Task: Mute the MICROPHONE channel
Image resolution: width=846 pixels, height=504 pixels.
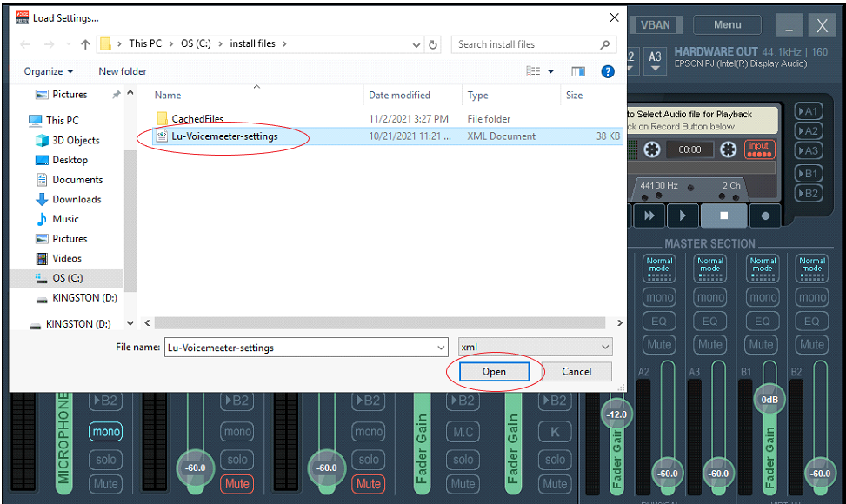Action: (x=105, y=484)
